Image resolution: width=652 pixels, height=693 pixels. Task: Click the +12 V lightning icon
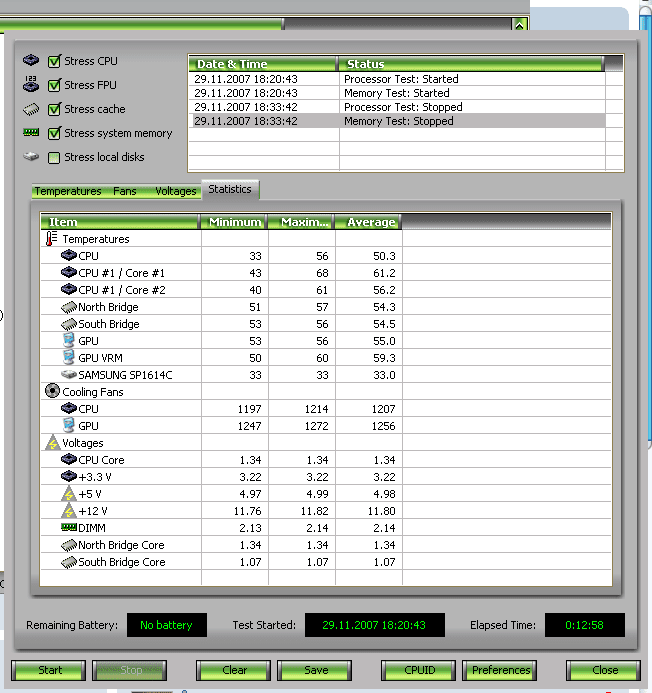[x=69, y=510]
